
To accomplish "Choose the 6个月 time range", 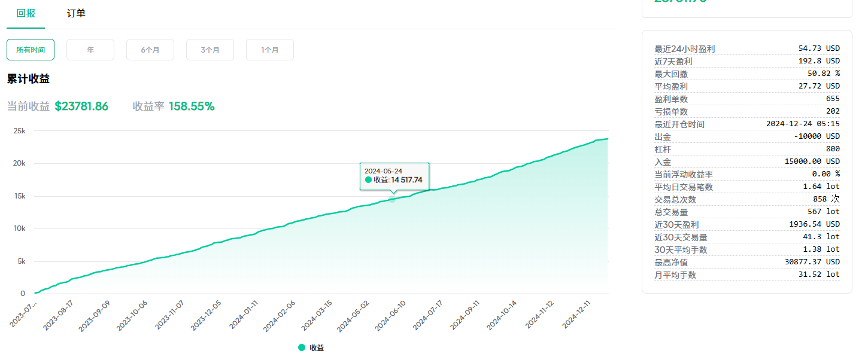I will [150, 50].
